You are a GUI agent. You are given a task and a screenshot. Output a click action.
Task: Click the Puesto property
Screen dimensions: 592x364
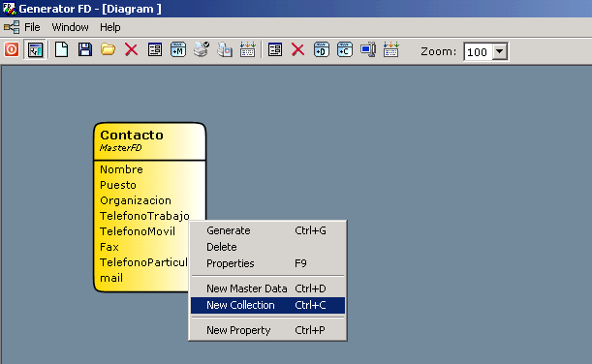pos(118,185)
